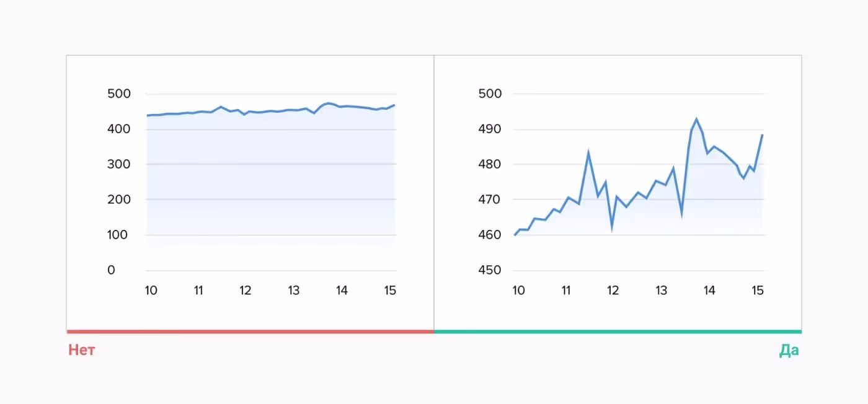868x404 pixels.
Task: Click x-axis label 15 in right chart
Action: (x=757, y=291)
